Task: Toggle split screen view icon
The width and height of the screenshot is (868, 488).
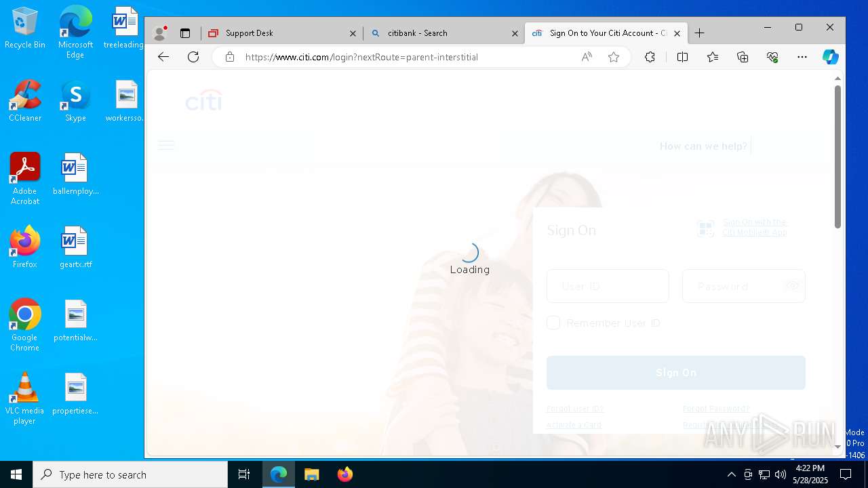Action: pos(683,57)
